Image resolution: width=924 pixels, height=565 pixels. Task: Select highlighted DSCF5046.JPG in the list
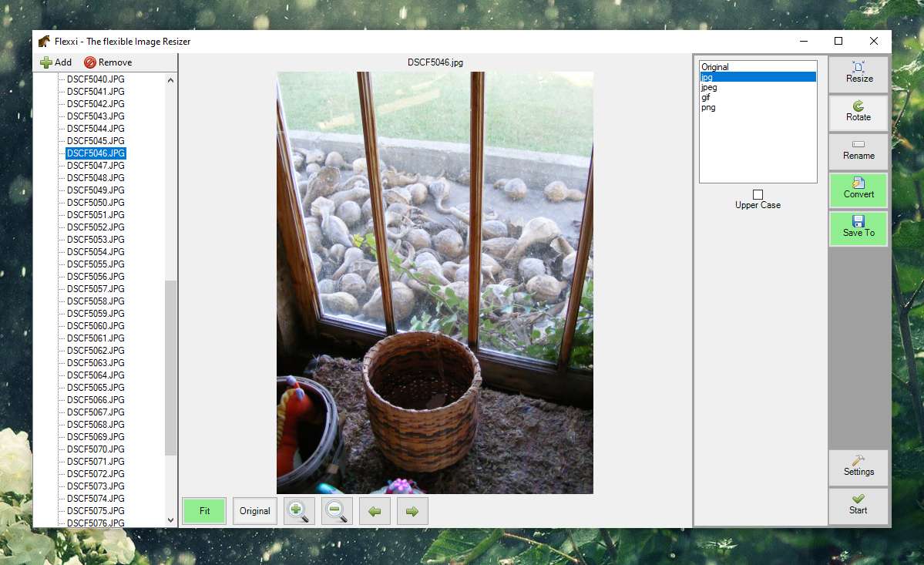[96, 153]
